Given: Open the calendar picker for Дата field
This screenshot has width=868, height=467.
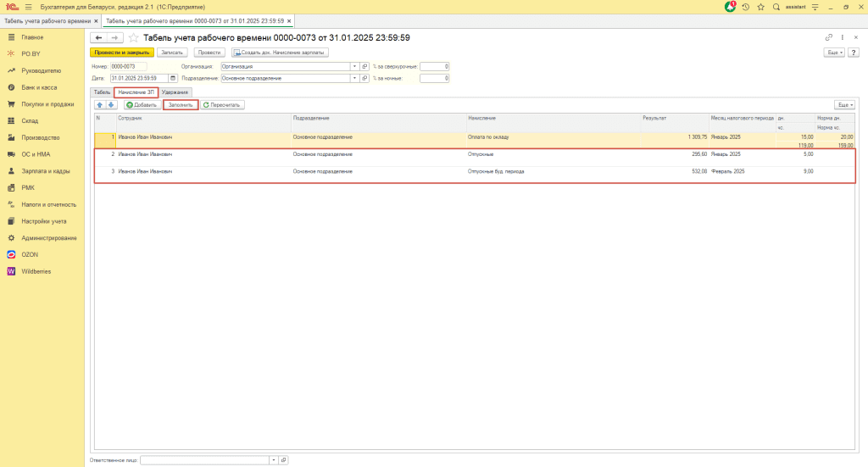Looking at the screenshot, I should 173,78.
